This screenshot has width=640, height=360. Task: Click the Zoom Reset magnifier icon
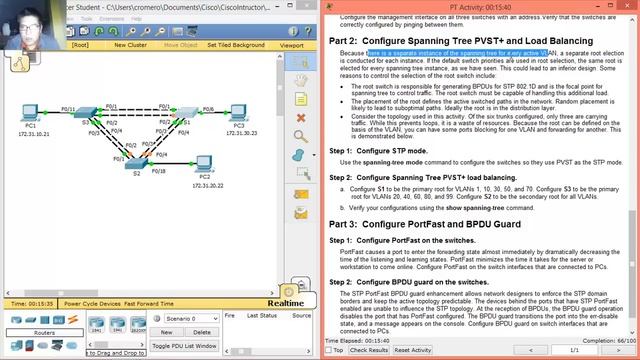pos(146,31)
